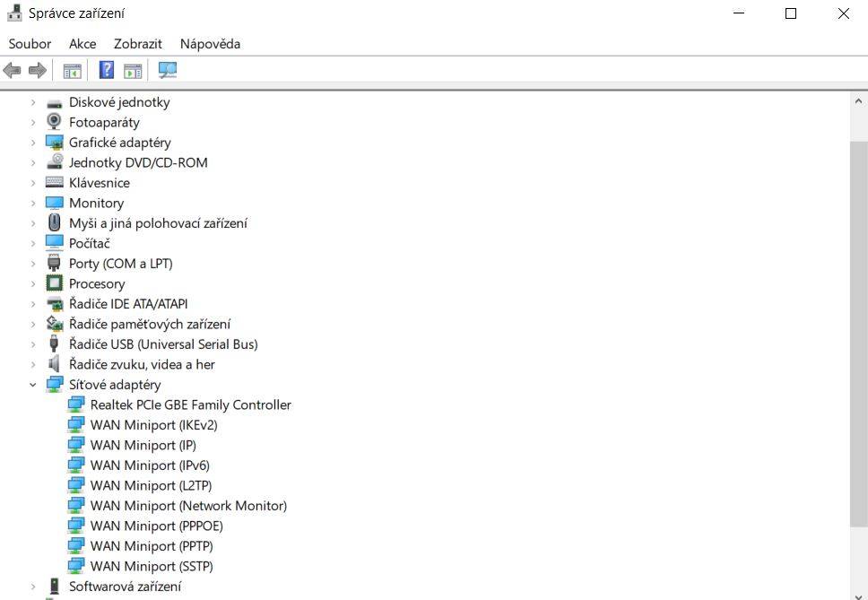Expand the Procesory category
Viewport: 868px width, 600px height.
click(32, 284)
